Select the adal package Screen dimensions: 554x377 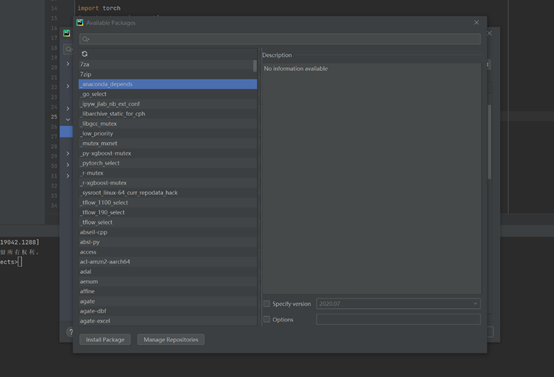click(167, 271)
